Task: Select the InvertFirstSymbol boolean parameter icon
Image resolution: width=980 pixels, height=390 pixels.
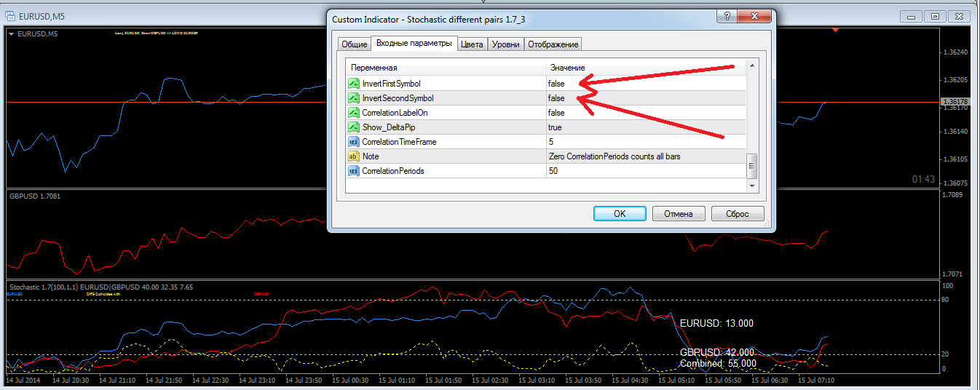Action: 354,84
